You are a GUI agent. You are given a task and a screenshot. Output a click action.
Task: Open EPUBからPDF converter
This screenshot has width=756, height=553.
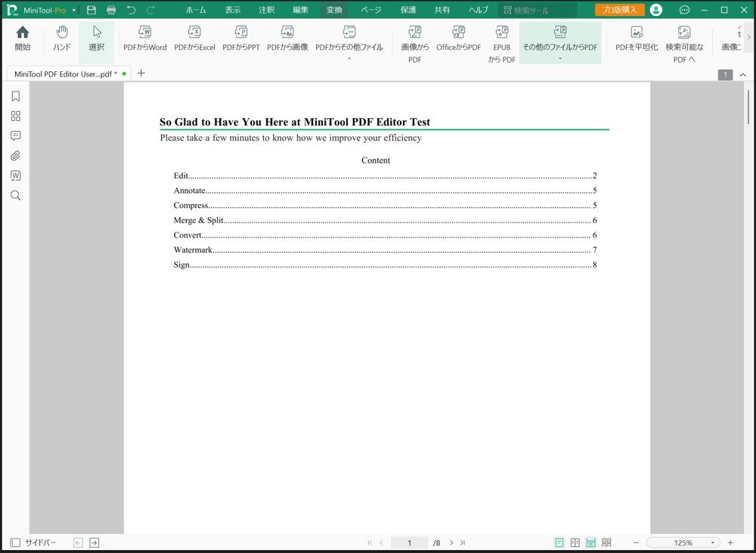pos(501,45)
